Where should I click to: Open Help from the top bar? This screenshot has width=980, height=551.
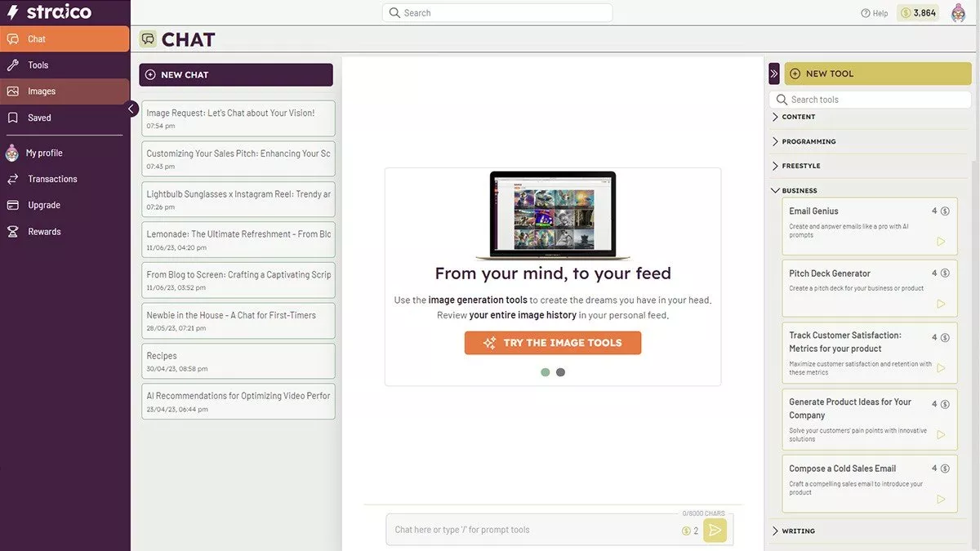(x=875, y=13)
